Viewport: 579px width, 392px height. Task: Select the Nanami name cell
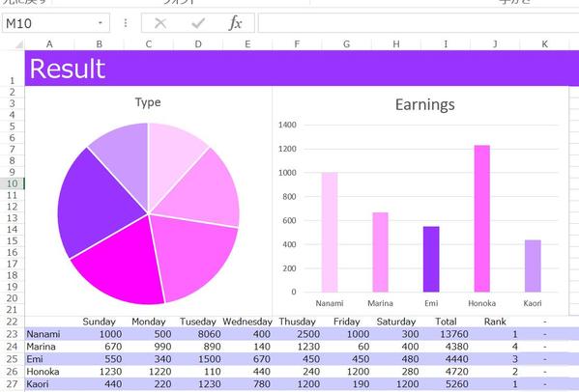[x=49, y=334]
